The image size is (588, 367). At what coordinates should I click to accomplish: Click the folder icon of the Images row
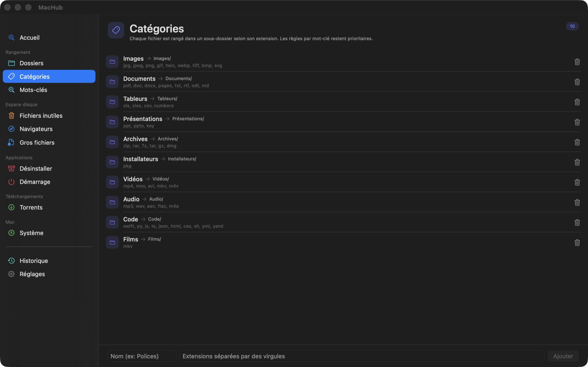tap(112, 62)
